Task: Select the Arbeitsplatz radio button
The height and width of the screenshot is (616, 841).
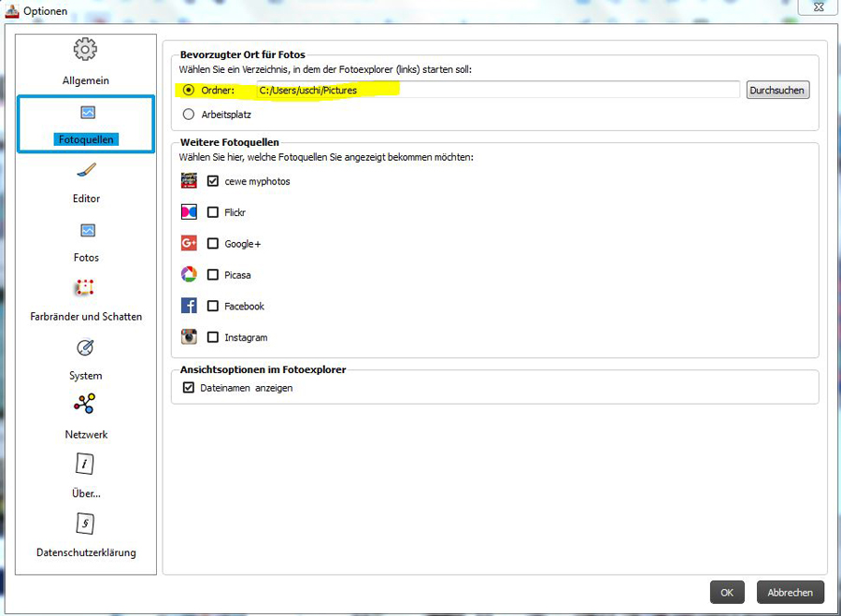Action: click(189, 114)
